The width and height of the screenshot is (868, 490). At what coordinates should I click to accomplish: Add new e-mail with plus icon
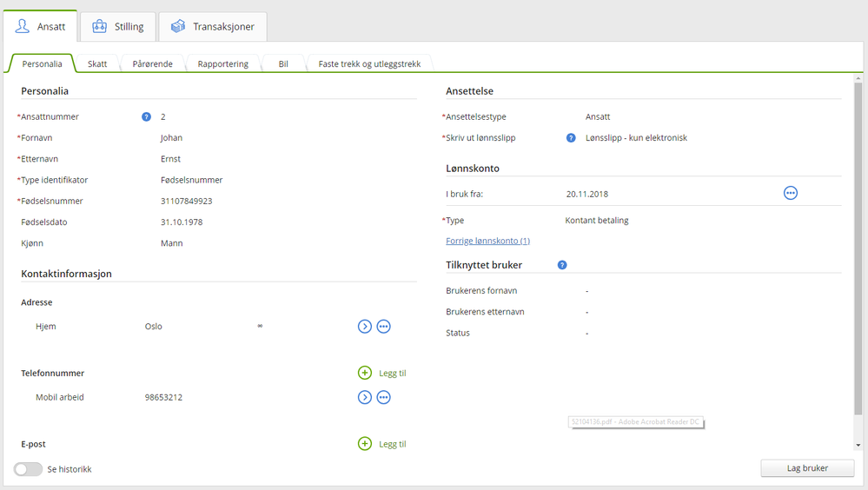coord(365,444)
